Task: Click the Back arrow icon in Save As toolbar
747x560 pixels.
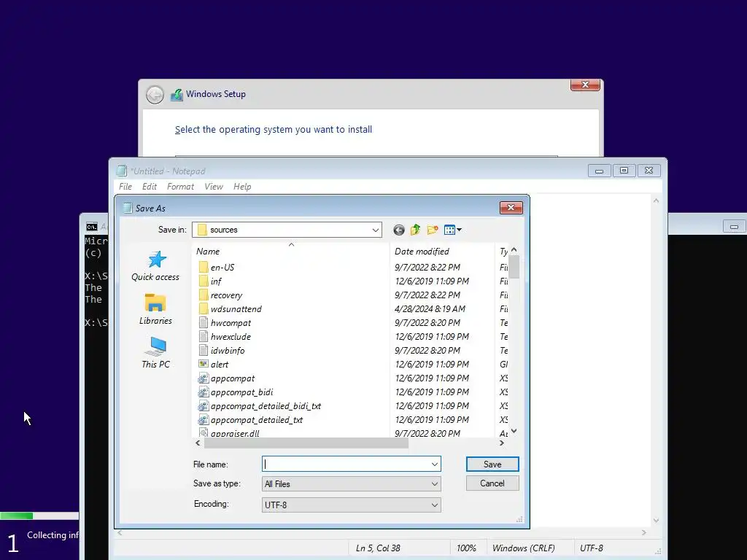Action: click(x=399, y=230)
